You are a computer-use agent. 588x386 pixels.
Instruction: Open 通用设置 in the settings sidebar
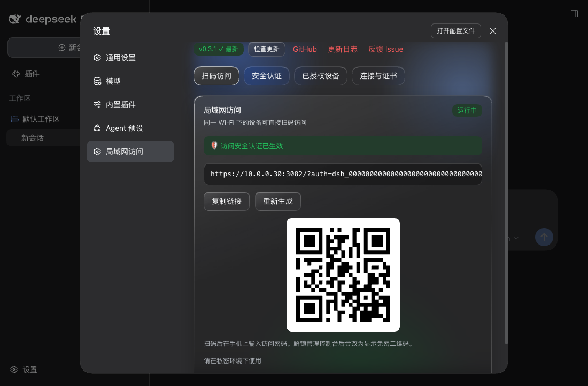pos(130,58)
